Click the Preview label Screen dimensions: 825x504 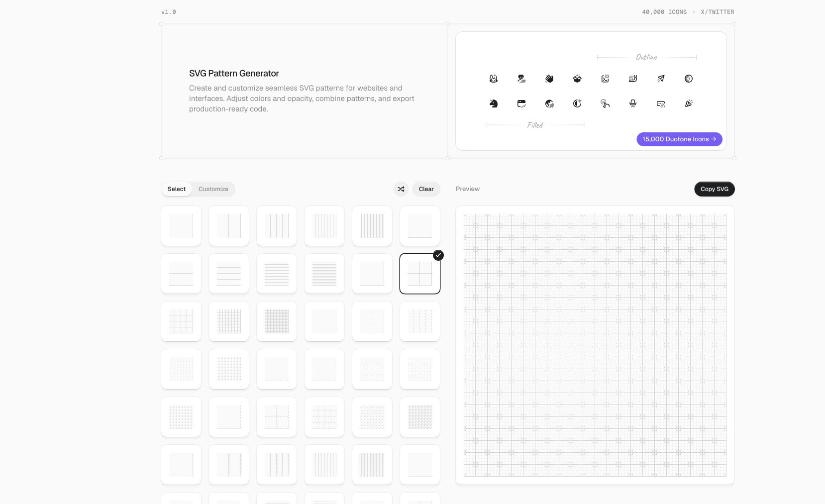(x=468, y=189)
